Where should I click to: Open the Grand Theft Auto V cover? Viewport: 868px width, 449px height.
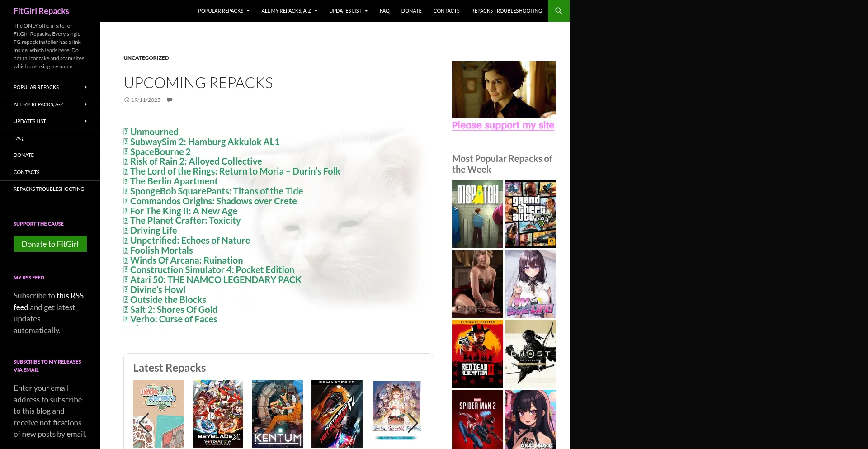point(530,214)
